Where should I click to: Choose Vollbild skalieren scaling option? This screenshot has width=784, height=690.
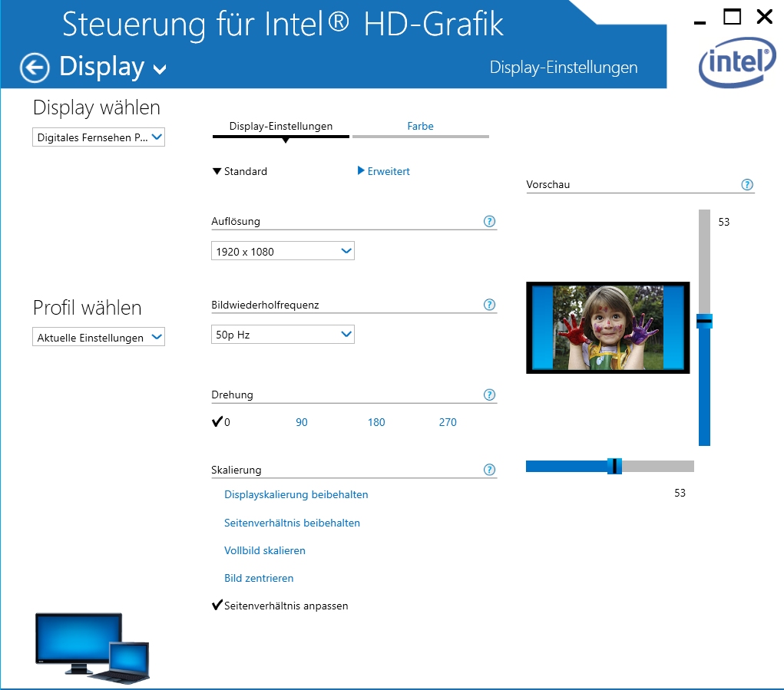click(264, 550)
